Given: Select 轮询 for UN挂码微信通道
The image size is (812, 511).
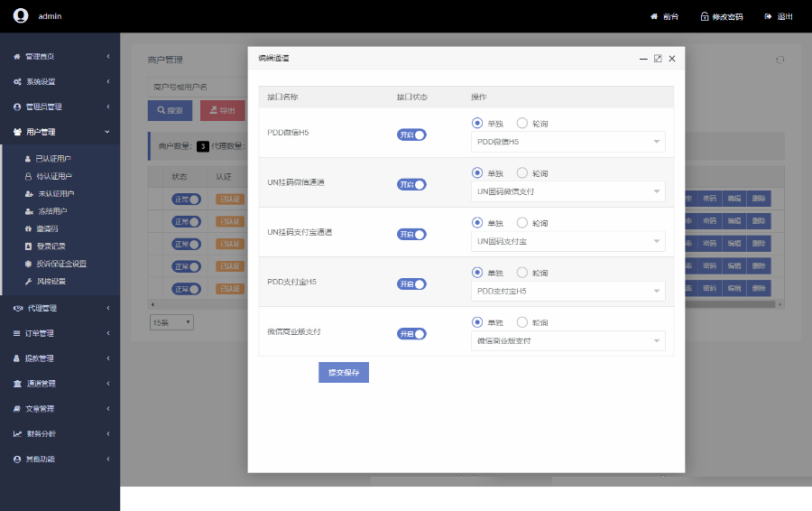Looking at the screenshot, I should point(522,172).
